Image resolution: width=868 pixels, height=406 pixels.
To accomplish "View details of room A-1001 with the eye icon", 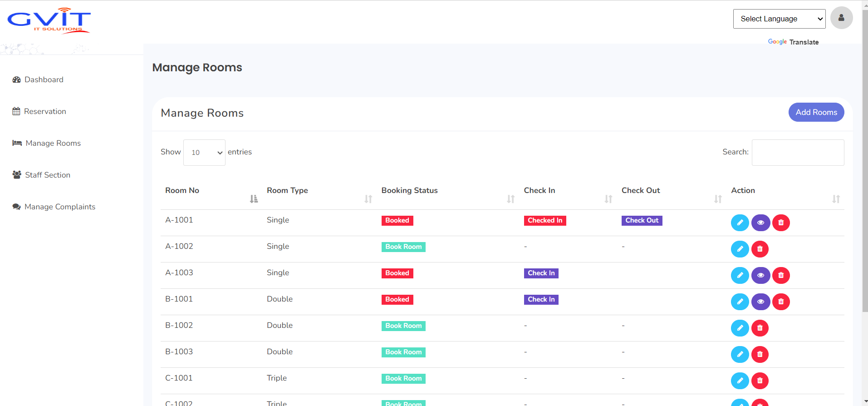I will (x=760, y=223).
